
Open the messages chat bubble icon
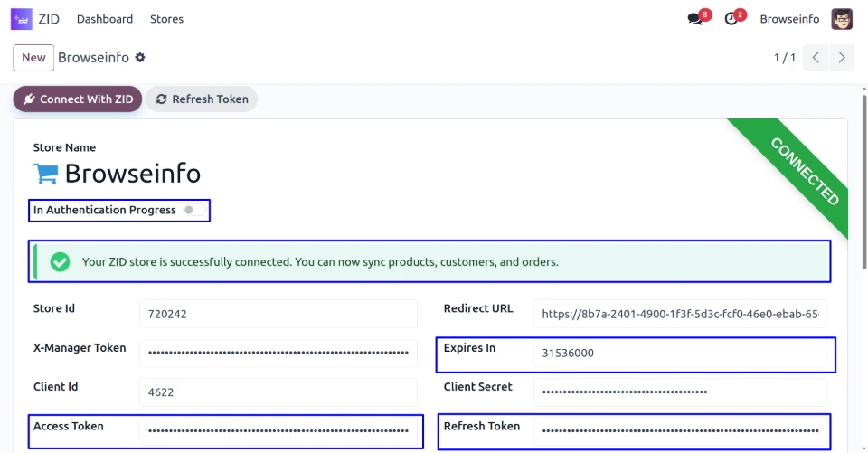694,19
